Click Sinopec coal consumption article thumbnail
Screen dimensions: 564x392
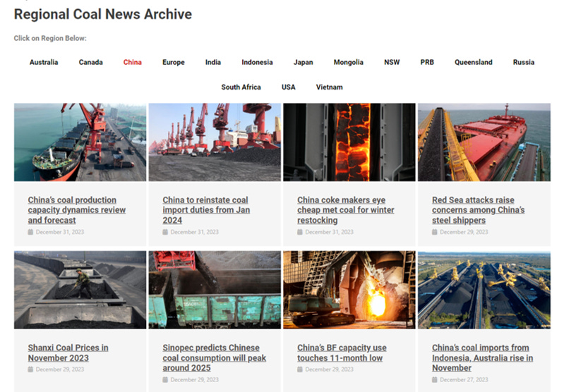[x=215, y=290]
